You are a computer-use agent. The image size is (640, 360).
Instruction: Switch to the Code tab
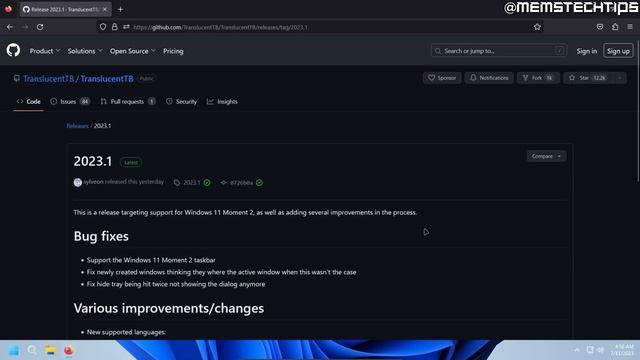tap(29, 102)
